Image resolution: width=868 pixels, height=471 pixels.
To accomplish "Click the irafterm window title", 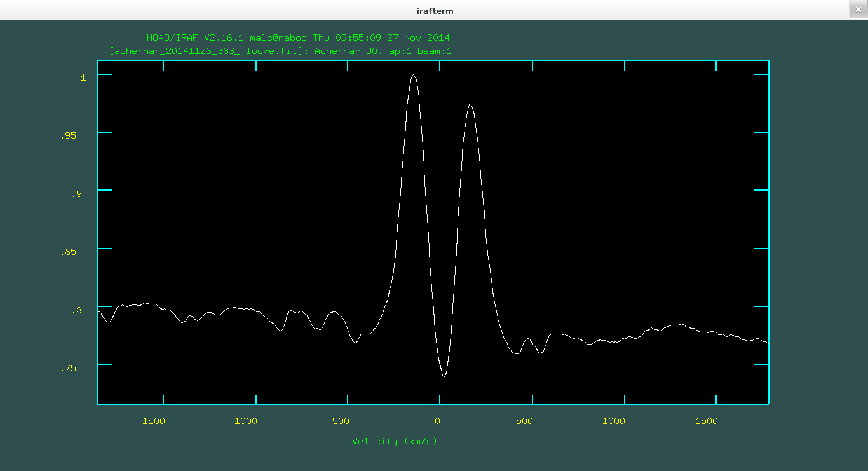I will click(434, 11).
